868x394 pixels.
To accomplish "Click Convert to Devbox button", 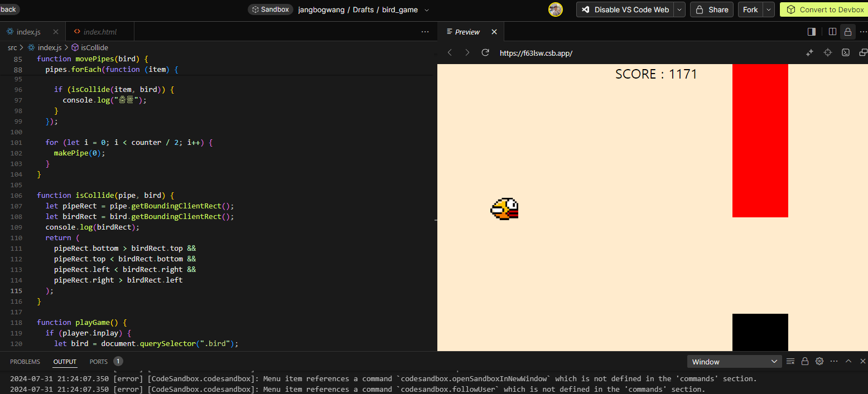I will 824,9.
